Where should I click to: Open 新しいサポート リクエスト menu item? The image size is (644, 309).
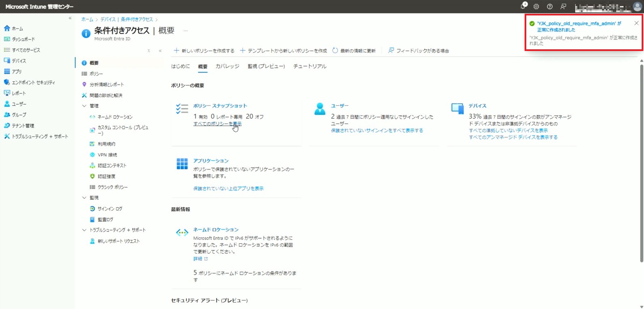[x=119, y=241]
